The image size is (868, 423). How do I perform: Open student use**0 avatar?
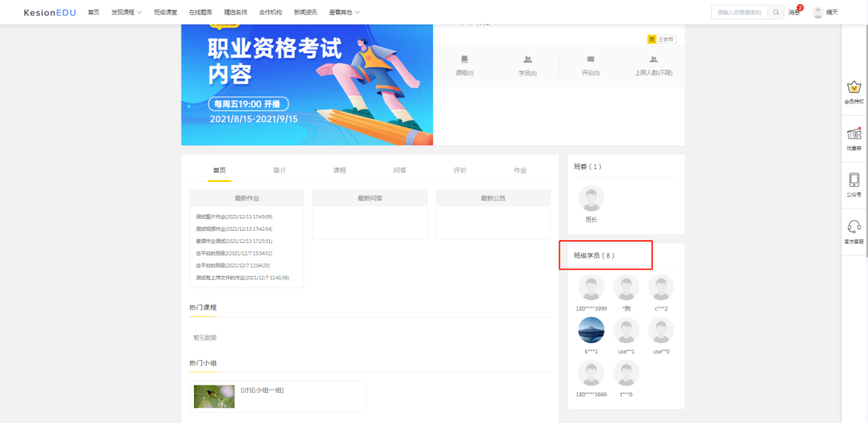(x=661, y=331)
